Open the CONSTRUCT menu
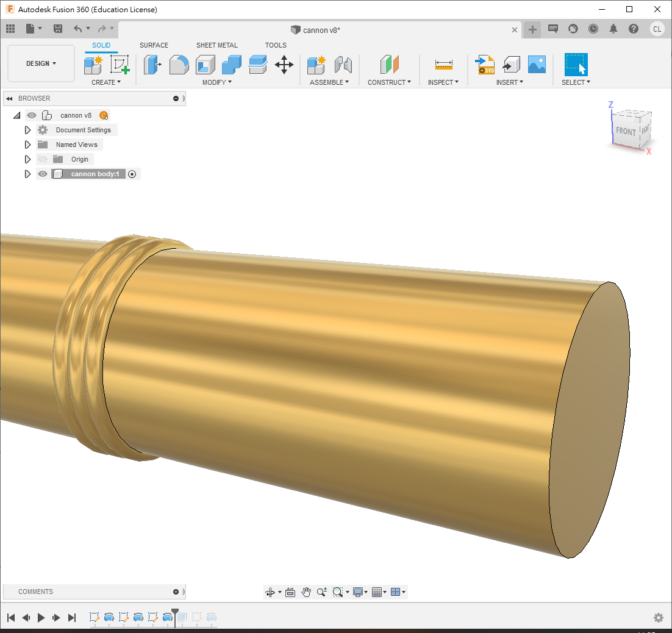The image size is (672, 633). click(389, 82)
